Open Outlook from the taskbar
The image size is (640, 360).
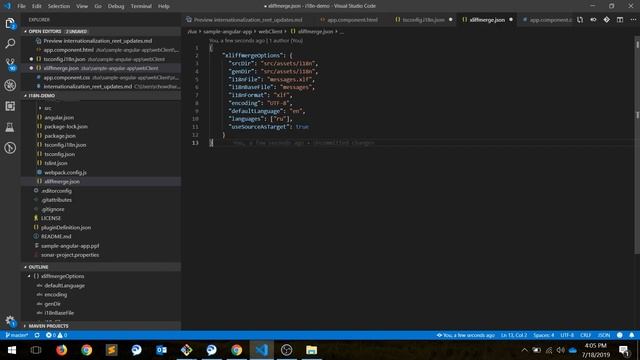coord(161,350)
